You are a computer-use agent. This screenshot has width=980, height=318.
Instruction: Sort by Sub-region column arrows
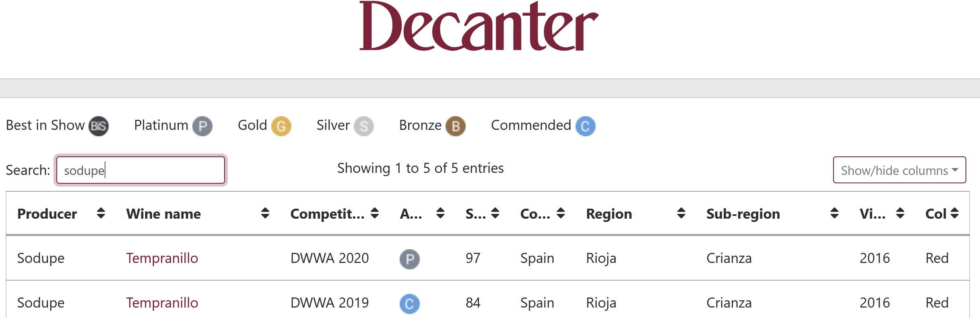coord(834,213)
